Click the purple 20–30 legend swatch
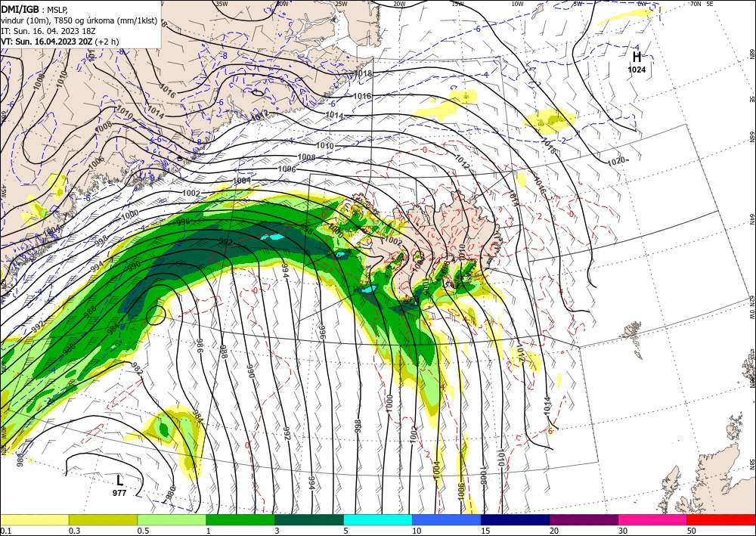The height and width of the screenshot is (536, 756). (x=584, y=519)
